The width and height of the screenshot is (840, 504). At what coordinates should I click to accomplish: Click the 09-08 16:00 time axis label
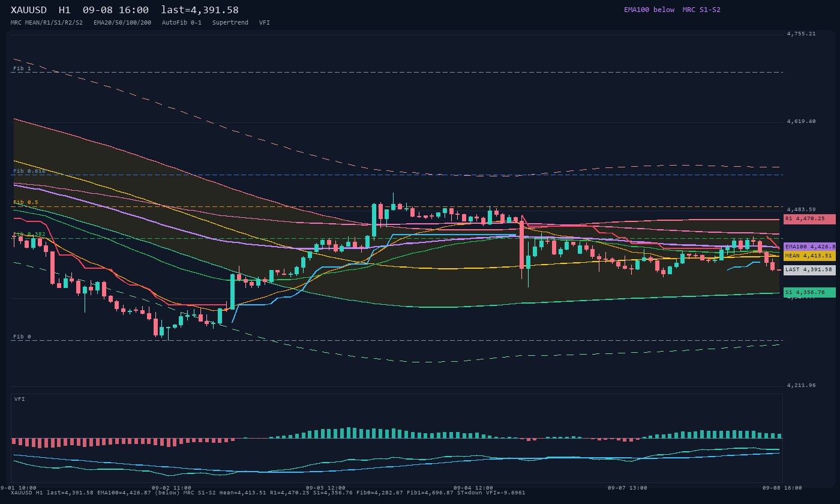pos(782,488)
